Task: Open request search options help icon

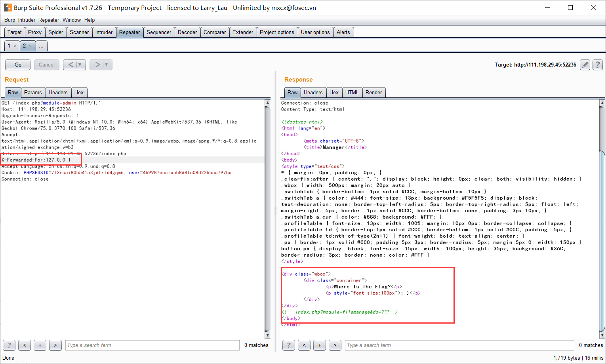Action: click(x=9, y=345)
